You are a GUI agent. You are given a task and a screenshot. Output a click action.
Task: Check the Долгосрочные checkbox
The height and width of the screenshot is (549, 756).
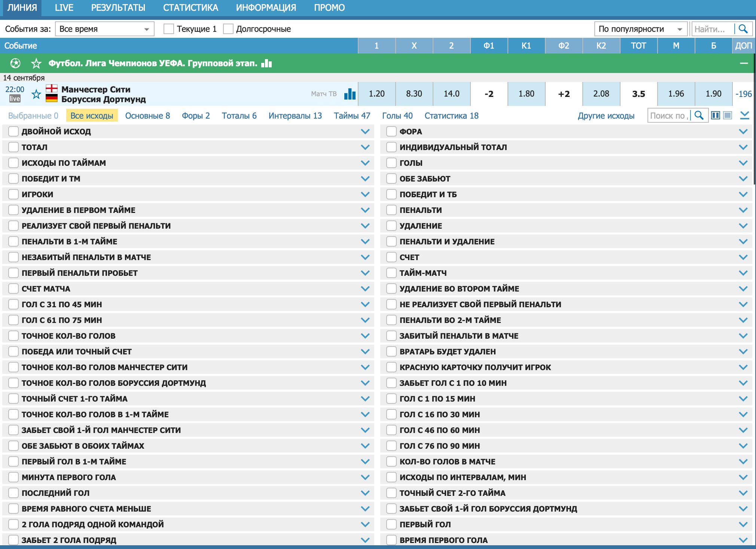(x=228, y=29)
